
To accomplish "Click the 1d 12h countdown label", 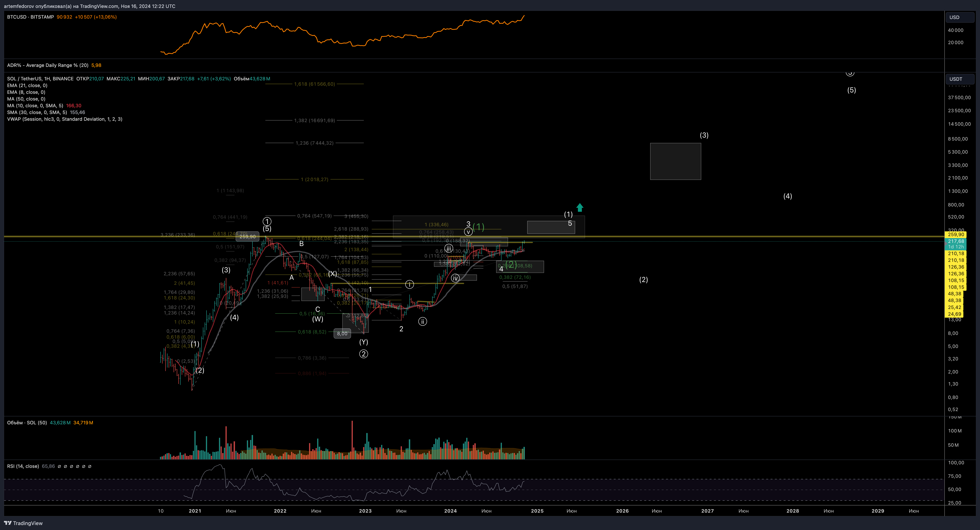I will tap(956, 247).
